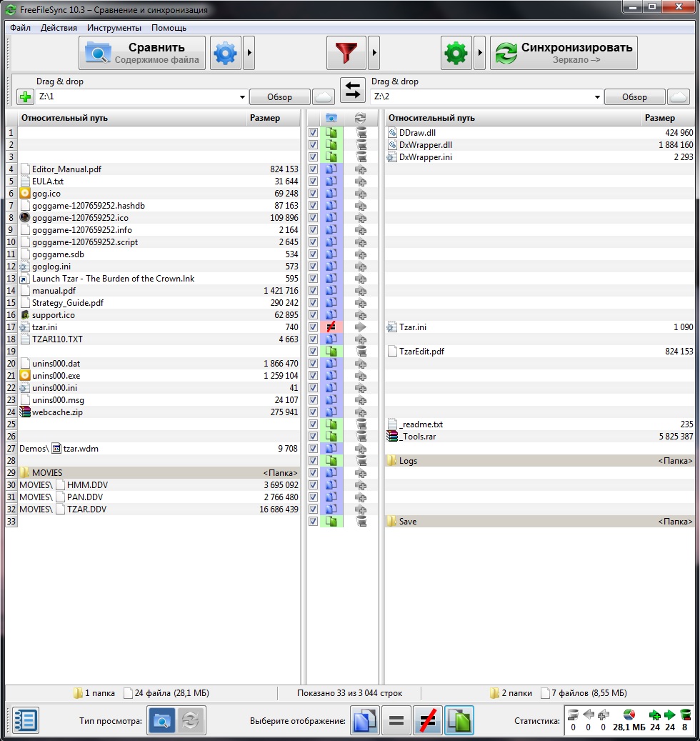
Task: Open the right folder path Z:\2 dropdown arrow
Action: click(597, 97)
